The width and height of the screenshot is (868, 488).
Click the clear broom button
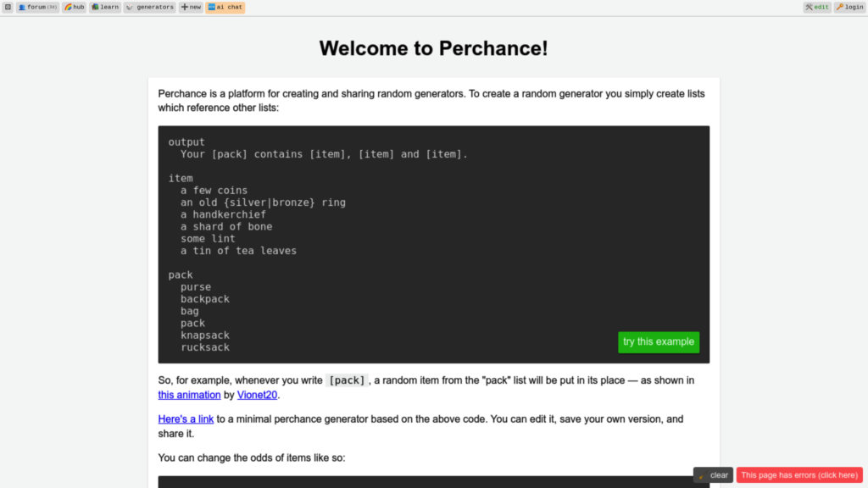point(713,475)
